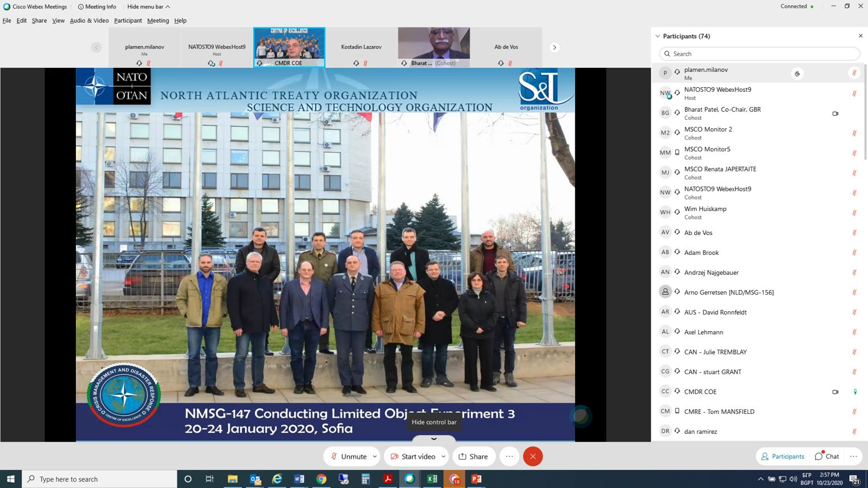Open the Chat panel
The width and height of the screenshot is (868, 488).
coord(827,456)
